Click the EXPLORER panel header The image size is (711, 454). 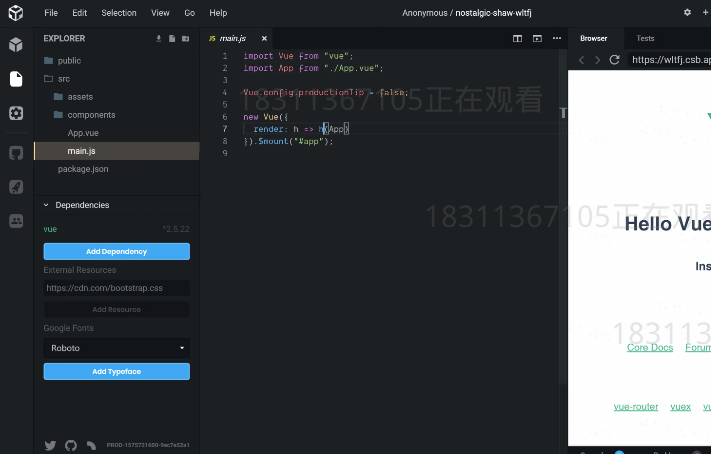click(64, 39)
